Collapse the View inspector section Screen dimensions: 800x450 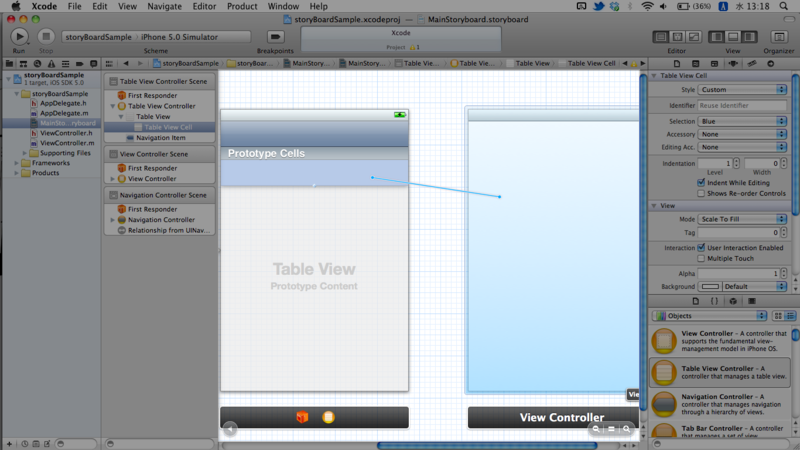(654, 206)
